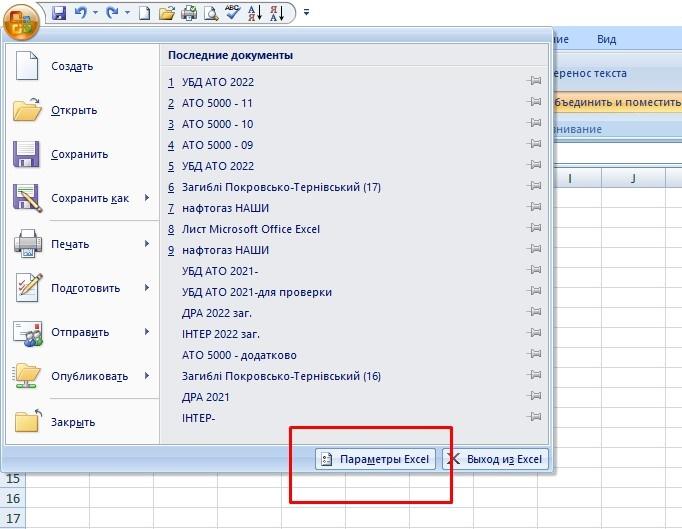682x529 pixels.
Task: Expand the 'Печать' submenu arrow
Action: pos(146,243)
